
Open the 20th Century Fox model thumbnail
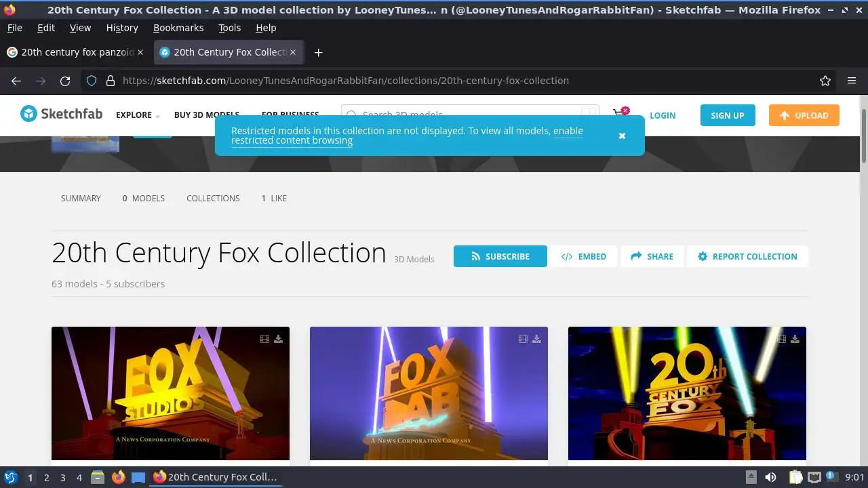687,393
